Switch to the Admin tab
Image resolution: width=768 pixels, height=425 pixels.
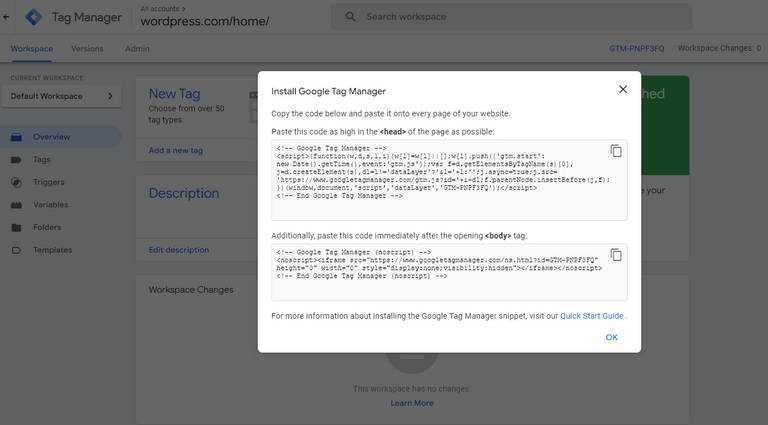[137, 48]
